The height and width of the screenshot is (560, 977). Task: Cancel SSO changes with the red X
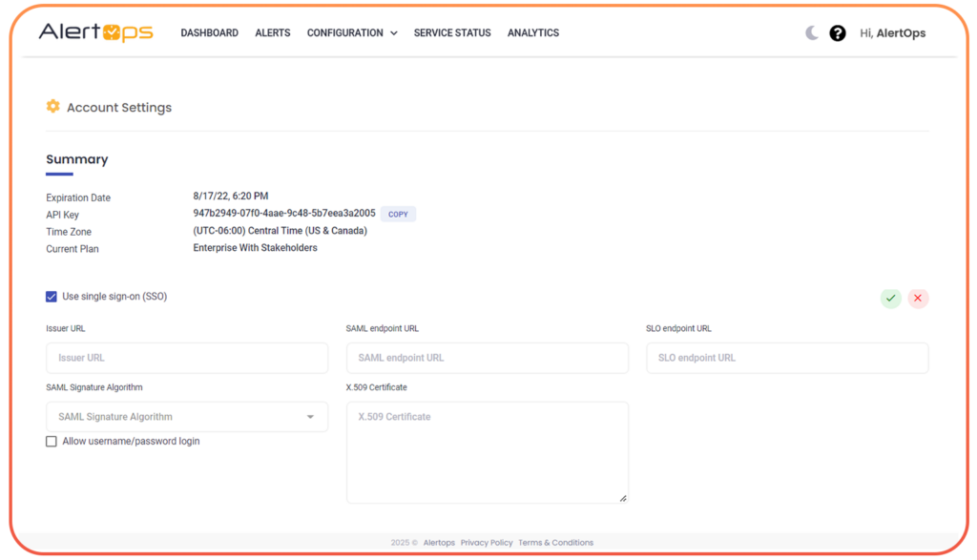(917, 298)
